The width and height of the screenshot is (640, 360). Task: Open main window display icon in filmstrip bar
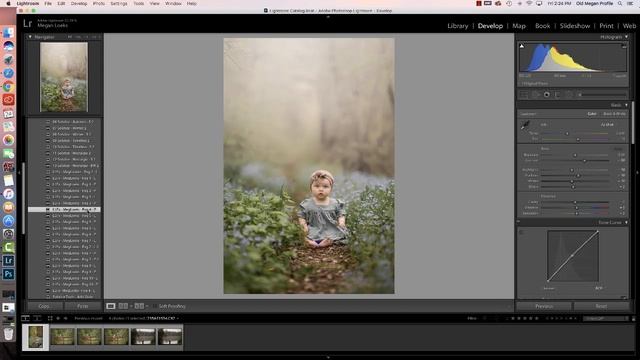click(26, 318)
